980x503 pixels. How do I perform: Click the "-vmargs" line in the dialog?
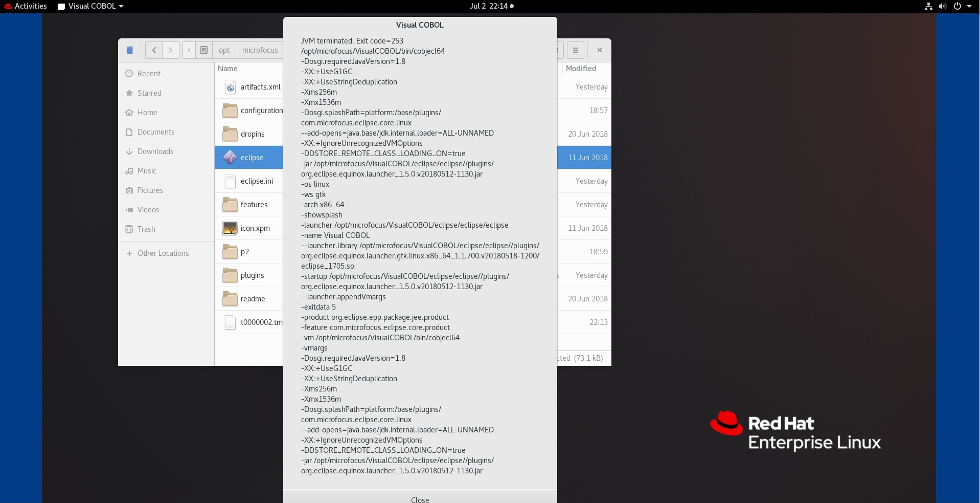pos(314,348)
